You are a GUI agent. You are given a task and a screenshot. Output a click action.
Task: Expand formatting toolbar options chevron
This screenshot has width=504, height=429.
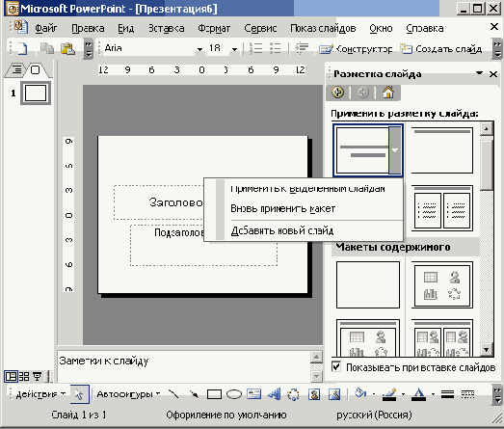click(x=497, y=49)
